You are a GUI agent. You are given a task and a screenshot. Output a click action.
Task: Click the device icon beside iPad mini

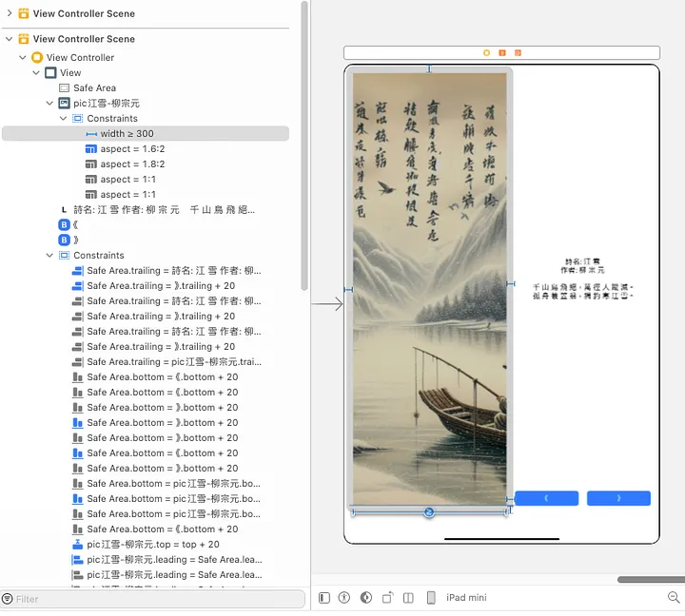pos(431,598)
